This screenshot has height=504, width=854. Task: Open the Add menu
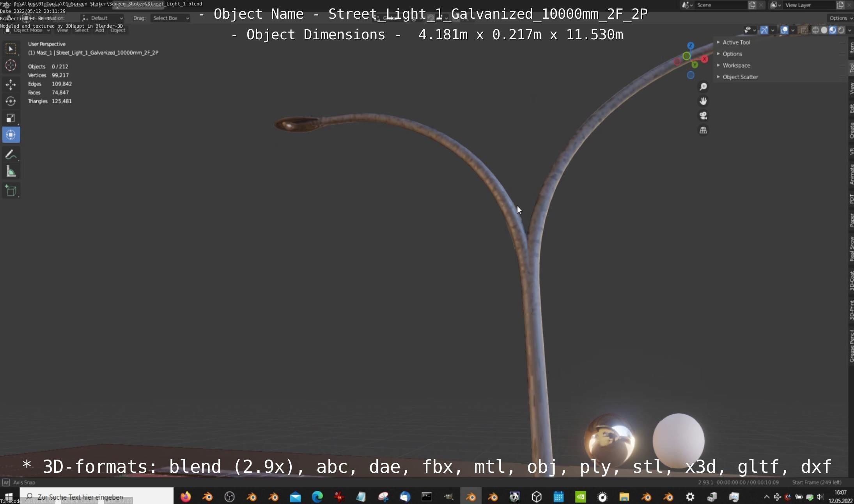[99, 30]
